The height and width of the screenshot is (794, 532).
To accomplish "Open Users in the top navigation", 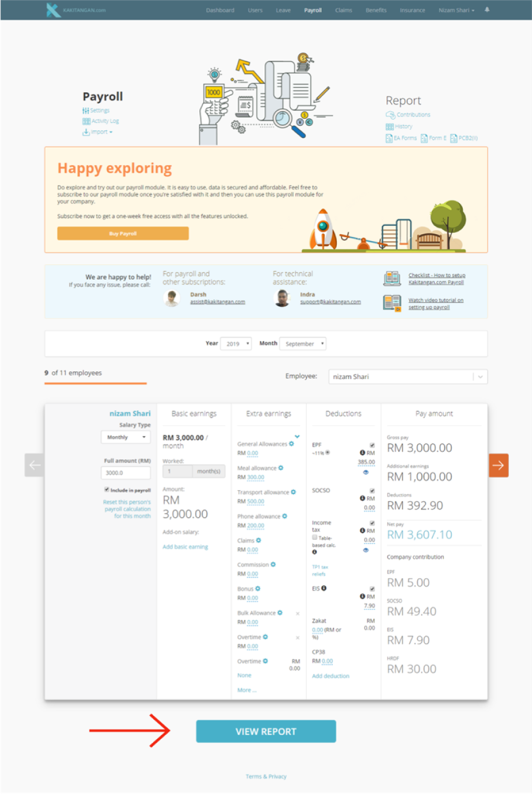I will click(x=255, y=10).
